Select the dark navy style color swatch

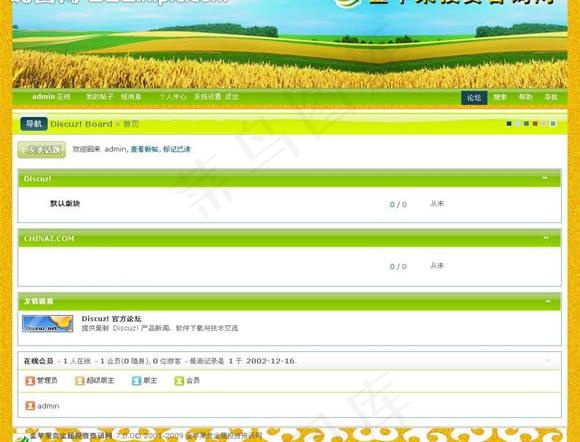coord(509,124)
